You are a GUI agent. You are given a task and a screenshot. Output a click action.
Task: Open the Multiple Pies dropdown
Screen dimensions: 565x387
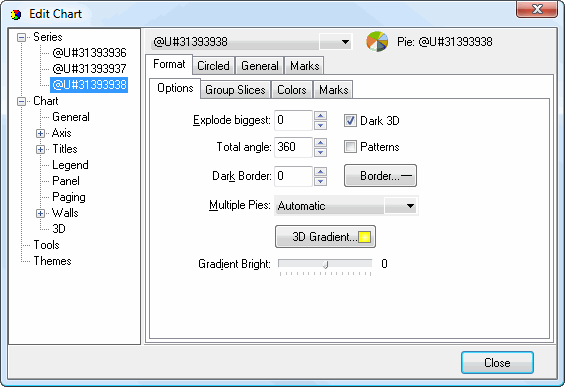tap(410, 206)
